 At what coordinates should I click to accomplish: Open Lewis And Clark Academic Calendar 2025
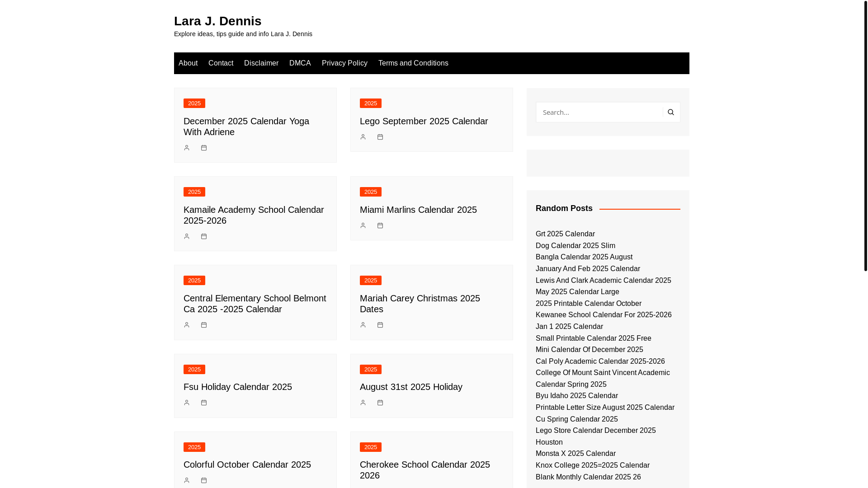click(604, 281)
